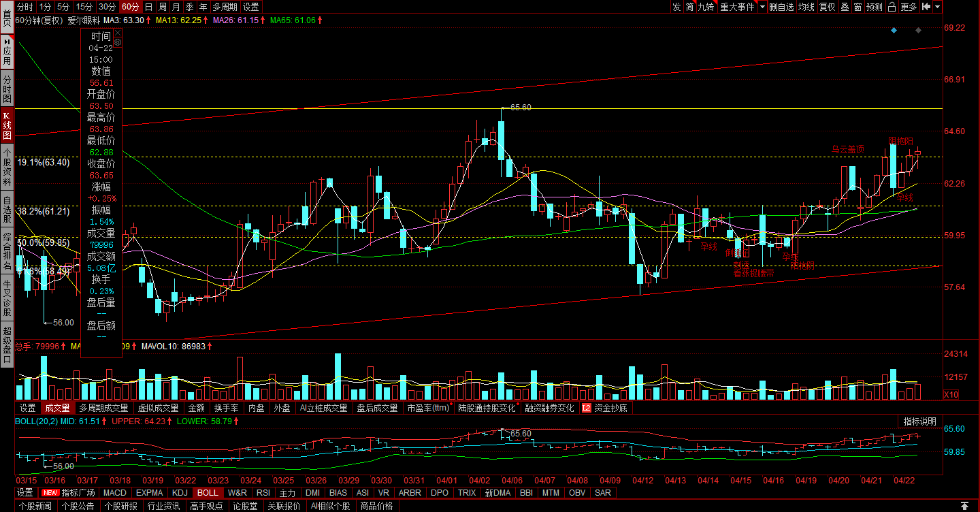Toggle 重大事件 major events display
The height and width of the screenshot is (512, 980).
click(737, 7)
